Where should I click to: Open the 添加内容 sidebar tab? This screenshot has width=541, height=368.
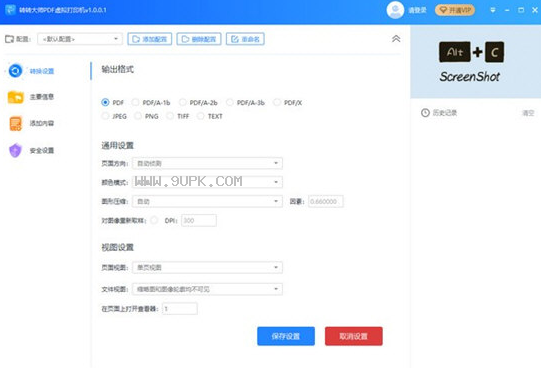point(31,123)
